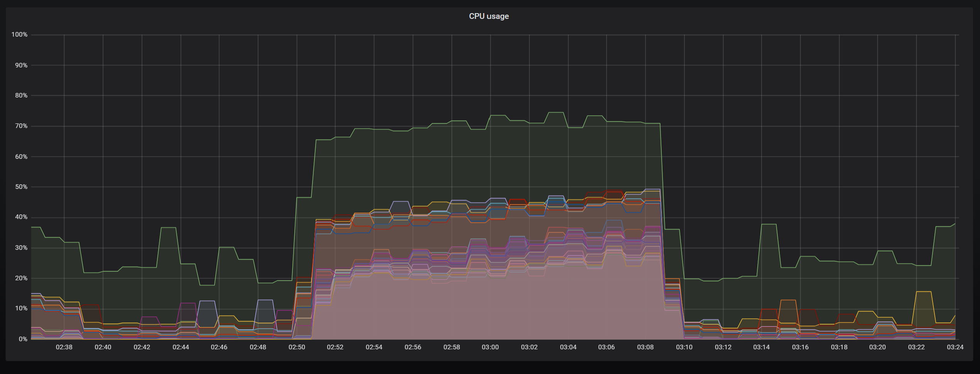Click the 03:16 time axis label
This screenshot has width=980, height=374.
(800, 347)
